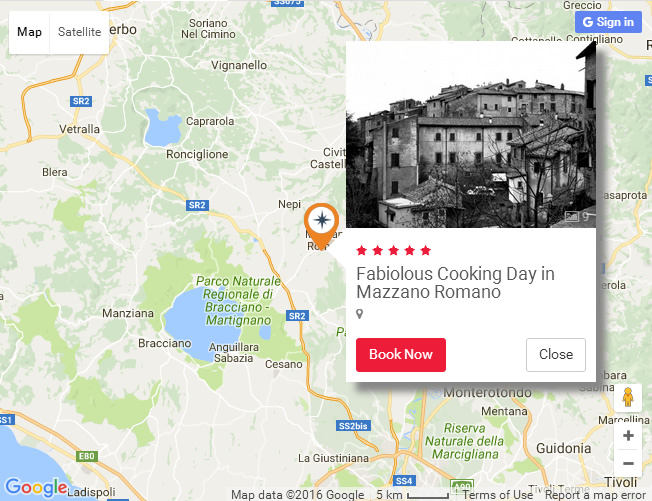The image size is (652, 501).
Task: Click the Mazzano Romano village photo
Action: (471, 134)
